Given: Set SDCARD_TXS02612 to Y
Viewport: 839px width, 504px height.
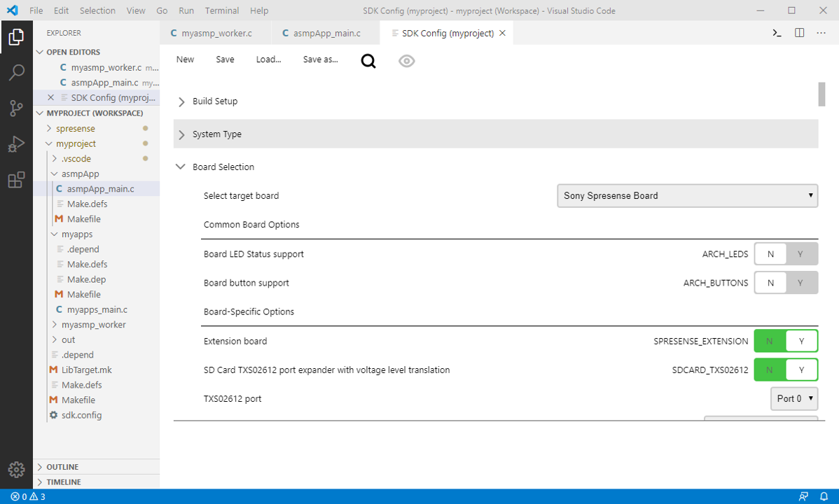Looking at the screenshot, I should pyautogui.click(x=801, y=370).
